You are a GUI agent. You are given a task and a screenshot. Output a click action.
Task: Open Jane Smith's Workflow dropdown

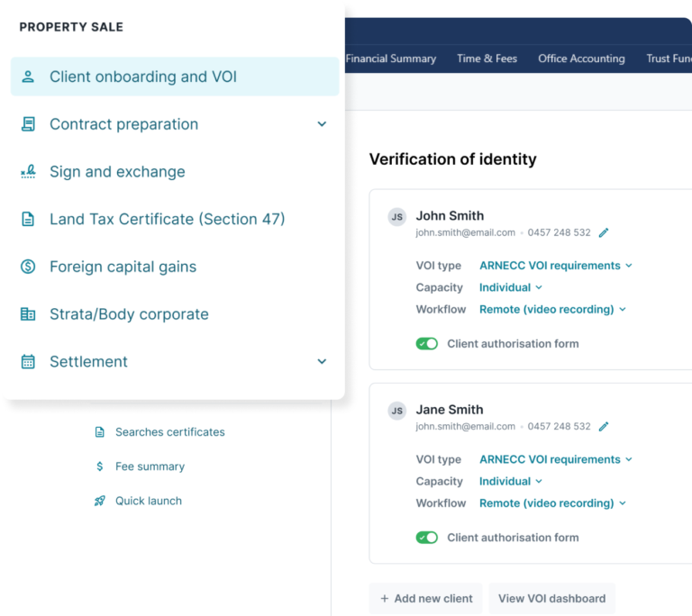(551, 503)
